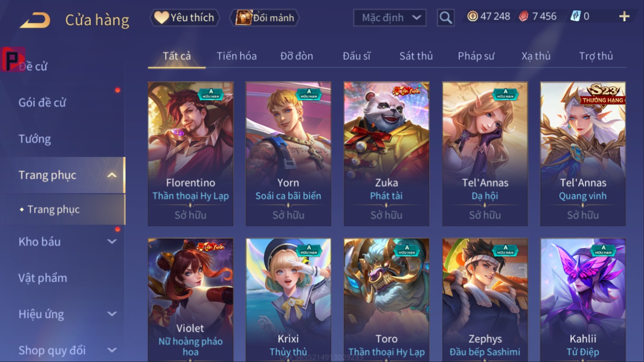Click the blue voucher currency icon

coord(576,16)
